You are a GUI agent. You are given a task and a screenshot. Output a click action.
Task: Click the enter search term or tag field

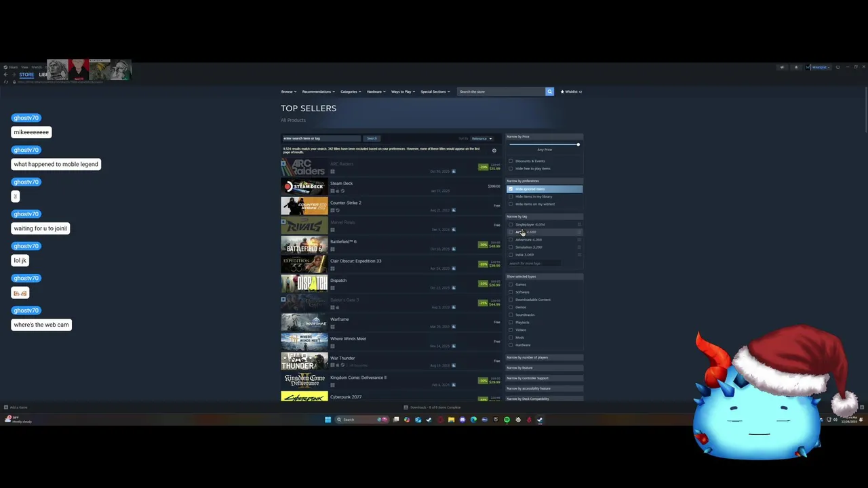pos(321,138)
